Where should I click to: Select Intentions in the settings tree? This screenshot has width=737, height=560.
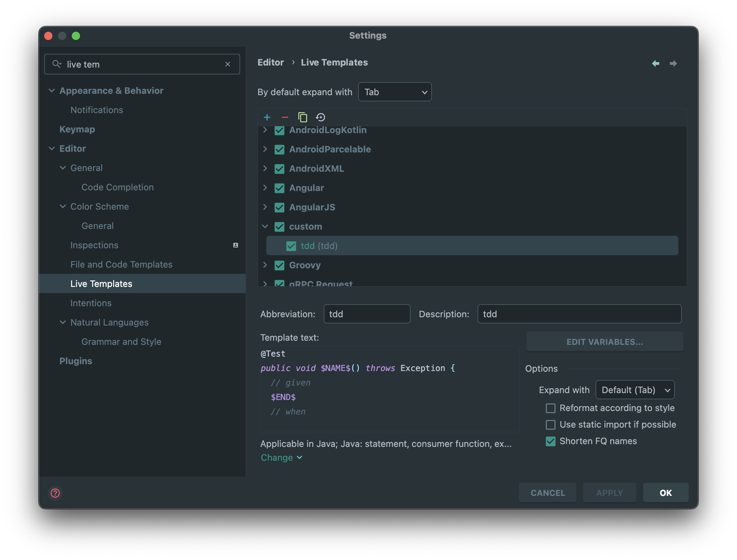tap(91, 303)
